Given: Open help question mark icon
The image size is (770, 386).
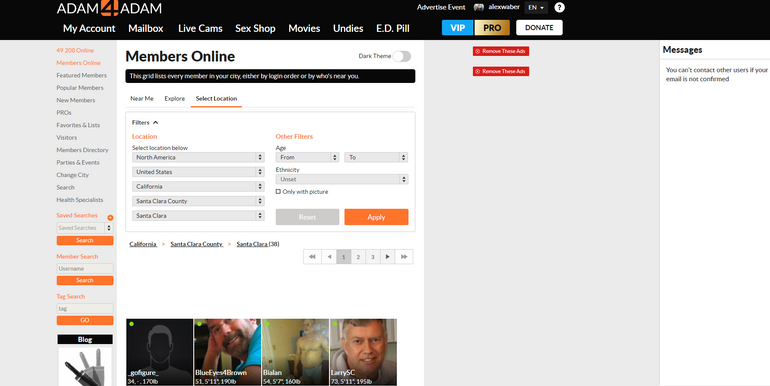Looking at the screenshot, I should (x=559, y=7).
